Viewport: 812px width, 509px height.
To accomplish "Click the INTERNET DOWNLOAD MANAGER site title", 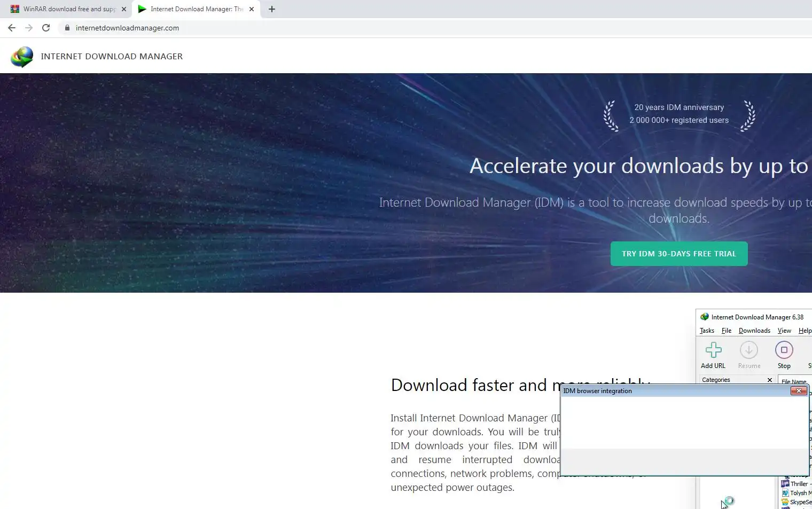I will point(112,57).
